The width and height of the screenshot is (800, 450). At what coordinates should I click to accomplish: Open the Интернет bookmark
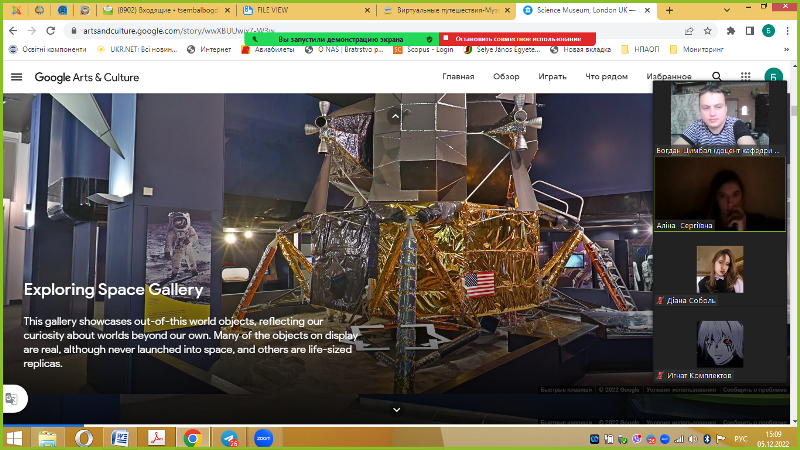[x=209, y=49]
